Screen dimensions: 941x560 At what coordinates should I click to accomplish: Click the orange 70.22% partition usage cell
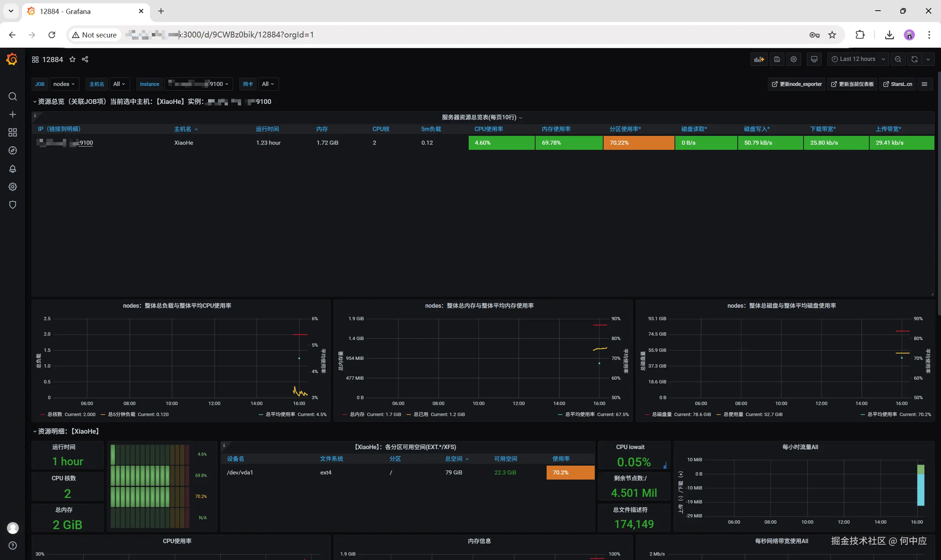coord(638,142)
